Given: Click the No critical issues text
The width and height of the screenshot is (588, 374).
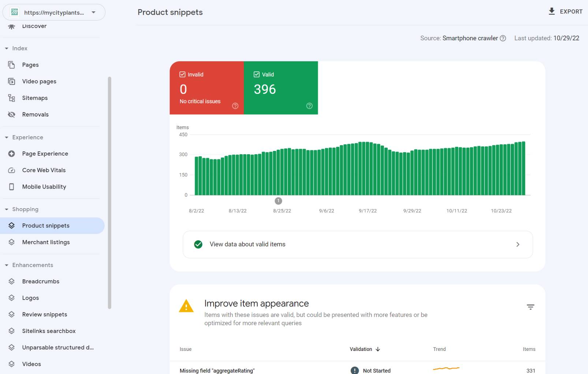Looking at the screenshot, I should [x=200, y=101].
